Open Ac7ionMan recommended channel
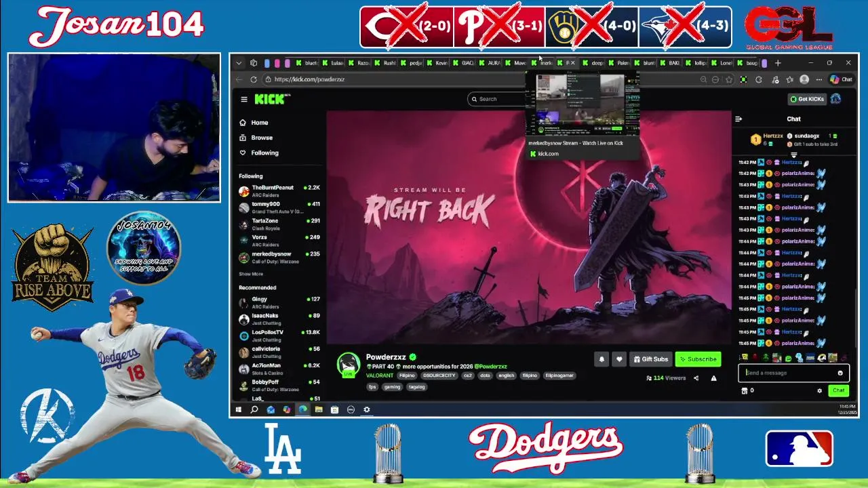This screenshot has width=868, height=488. (279, 368)
